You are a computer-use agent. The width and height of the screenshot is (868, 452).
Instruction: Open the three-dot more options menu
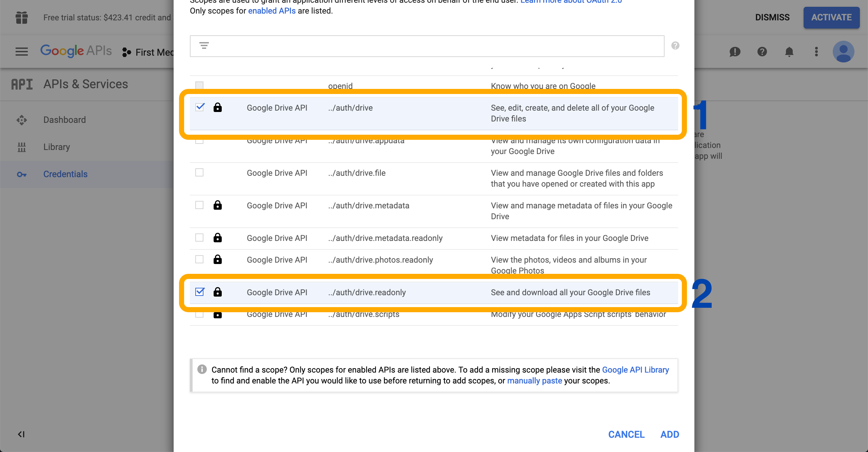(816, 52)
